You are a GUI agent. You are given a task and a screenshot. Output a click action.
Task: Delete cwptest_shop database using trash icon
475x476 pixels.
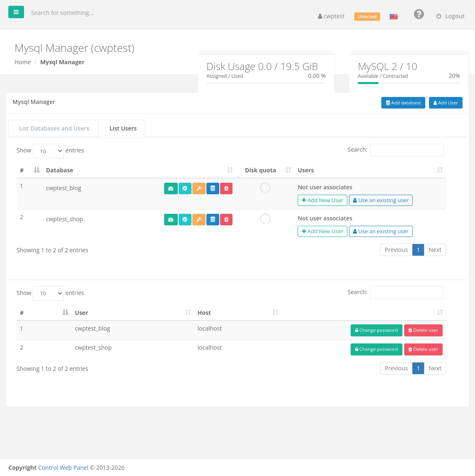pos(226,220)
